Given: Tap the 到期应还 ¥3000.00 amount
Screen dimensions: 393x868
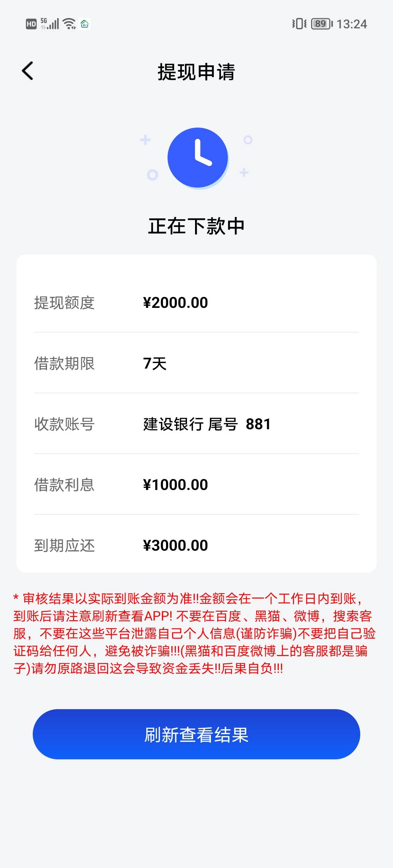Looking at the screenshot, I should pos(175,546).
